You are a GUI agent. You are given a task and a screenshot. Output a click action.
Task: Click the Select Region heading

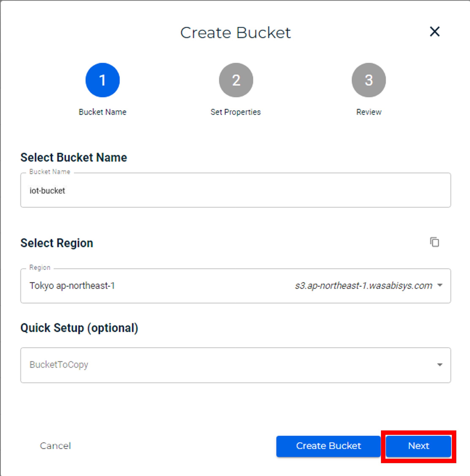(57, 243)
